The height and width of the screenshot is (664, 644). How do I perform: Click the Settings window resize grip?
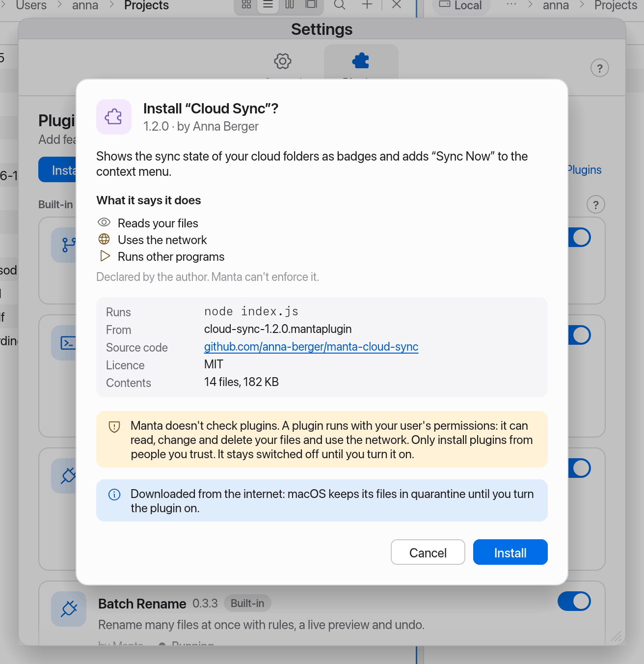coord(617,636)
